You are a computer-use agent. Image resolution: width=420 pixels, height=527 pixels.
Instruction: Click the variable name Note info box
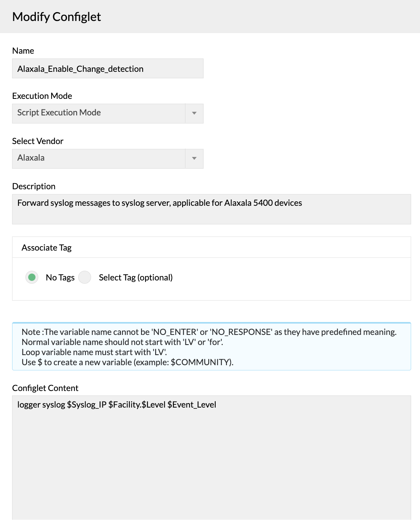pyautogui.click(x=211, y=347)
